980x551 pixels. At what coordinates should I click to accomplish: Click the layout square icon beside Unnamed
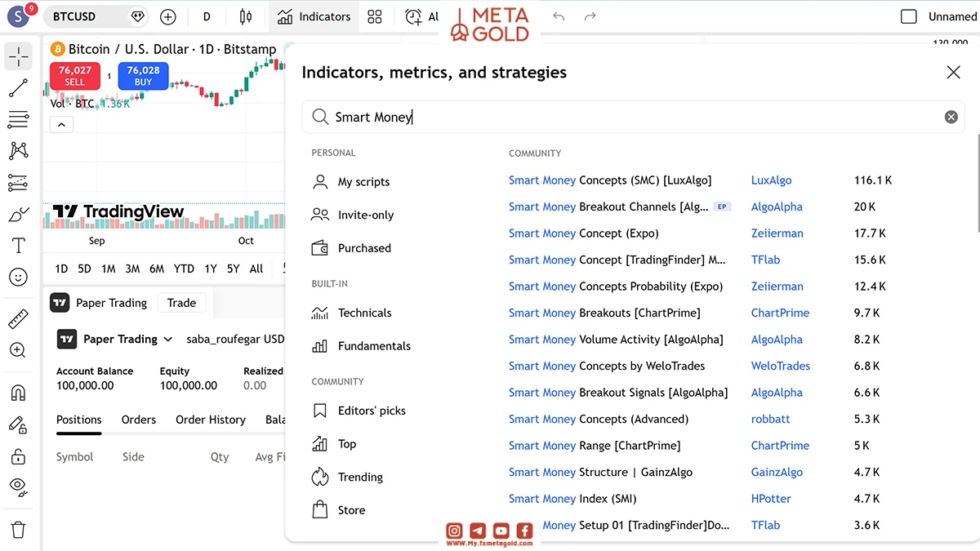pos(909,16)
